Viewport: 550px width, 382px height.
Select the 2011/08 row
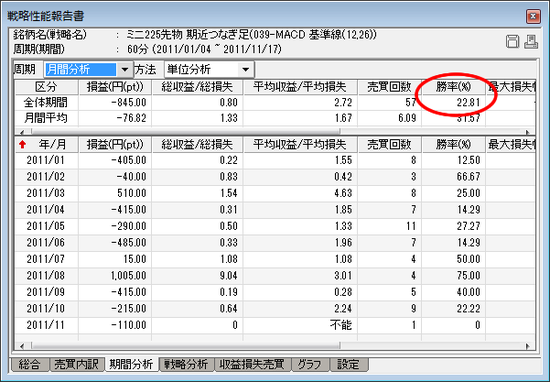point(275,276)
